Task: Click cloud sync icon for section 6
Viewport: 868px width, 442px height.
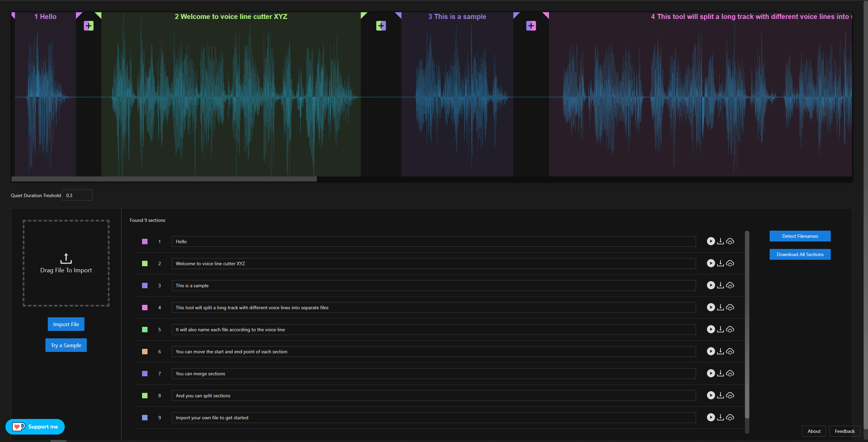Action: (x=730, y=351)
